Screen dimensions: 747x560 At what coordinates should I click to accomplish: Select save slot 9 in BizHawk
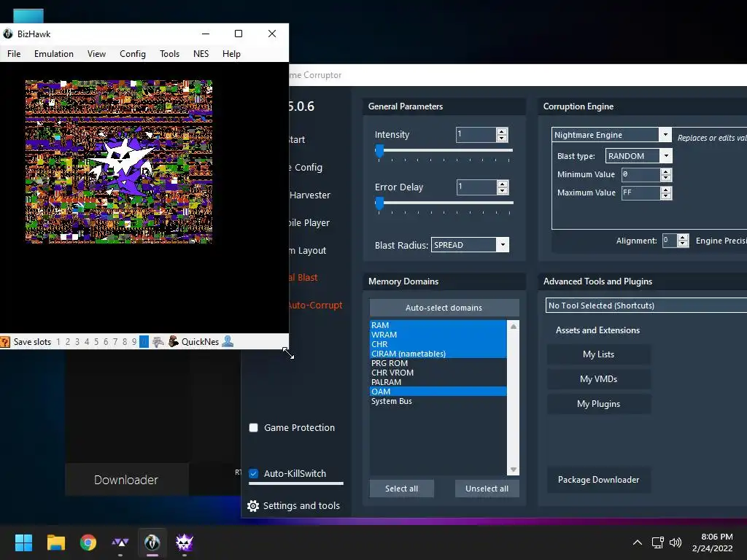[134, 342]
